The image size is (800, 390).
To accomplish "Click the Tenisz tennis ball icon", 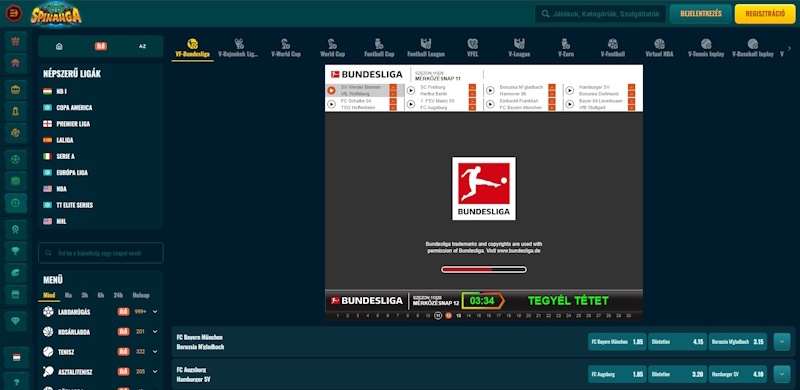I will (48, 352).
